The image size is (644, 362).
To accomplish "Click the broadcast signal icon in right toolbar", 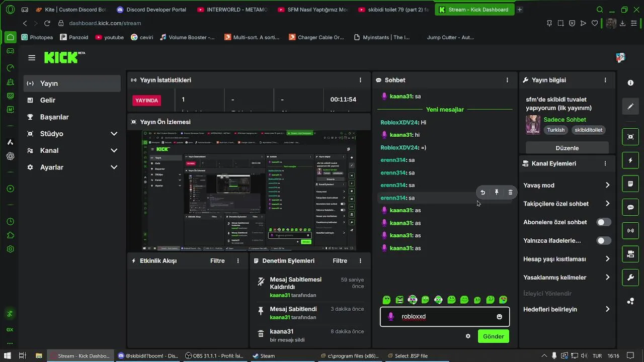I will pyautogui.click(x=630, y=231).
